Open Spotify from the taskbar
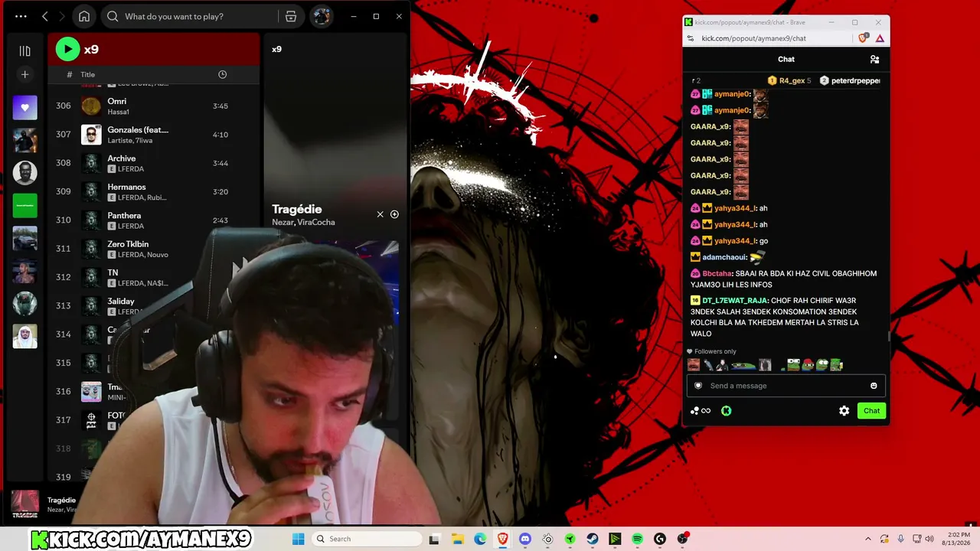This screenshot has width=980, height=551. click(638, 539)
